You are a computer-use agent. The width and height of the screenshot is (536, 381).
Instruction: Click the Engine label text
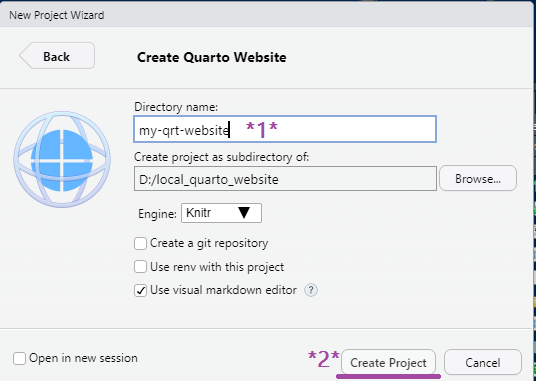tap(157, 214)
